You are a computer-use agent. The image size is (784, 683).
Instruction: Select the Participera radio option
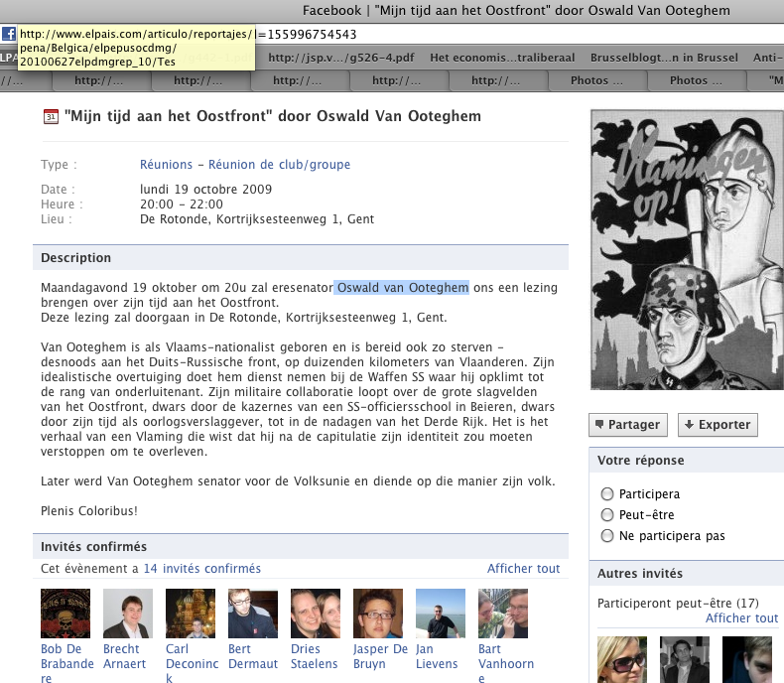pos(607,494)
